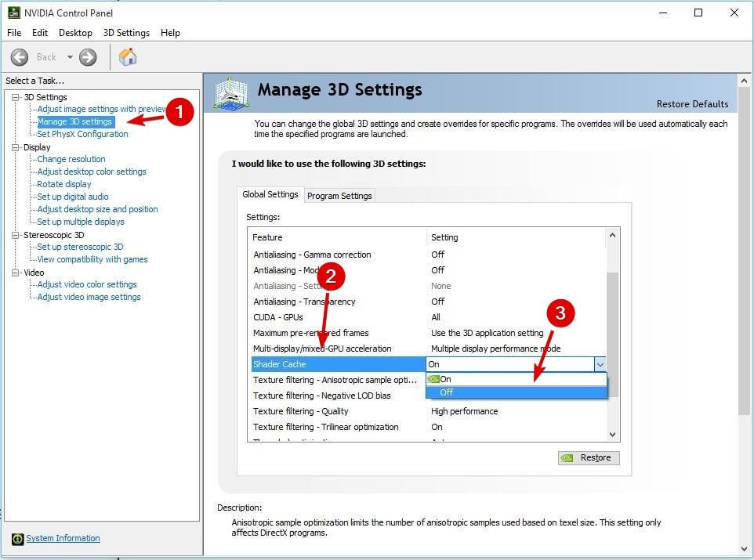Click Restore Defaults link

point(692,104)
